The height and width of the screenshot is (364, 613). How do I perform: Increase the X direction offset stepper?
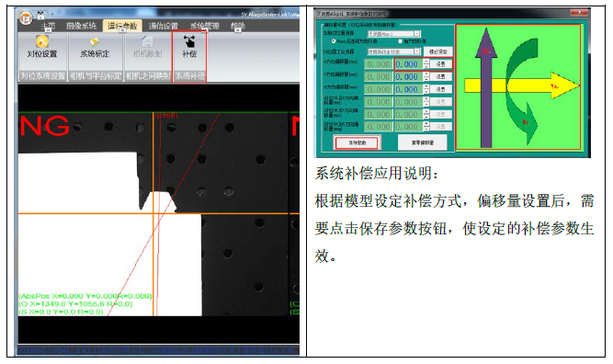pos(426,62)
